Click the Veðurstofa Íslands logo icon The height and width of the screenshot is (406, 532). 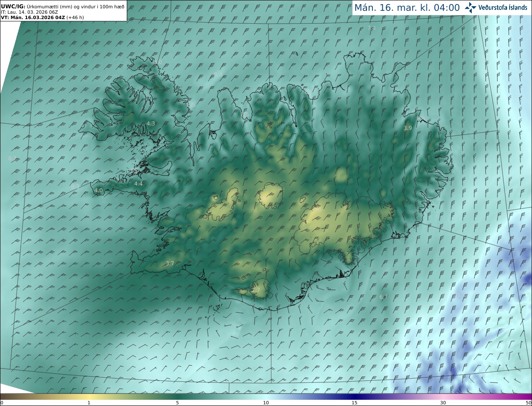(470, 7)
